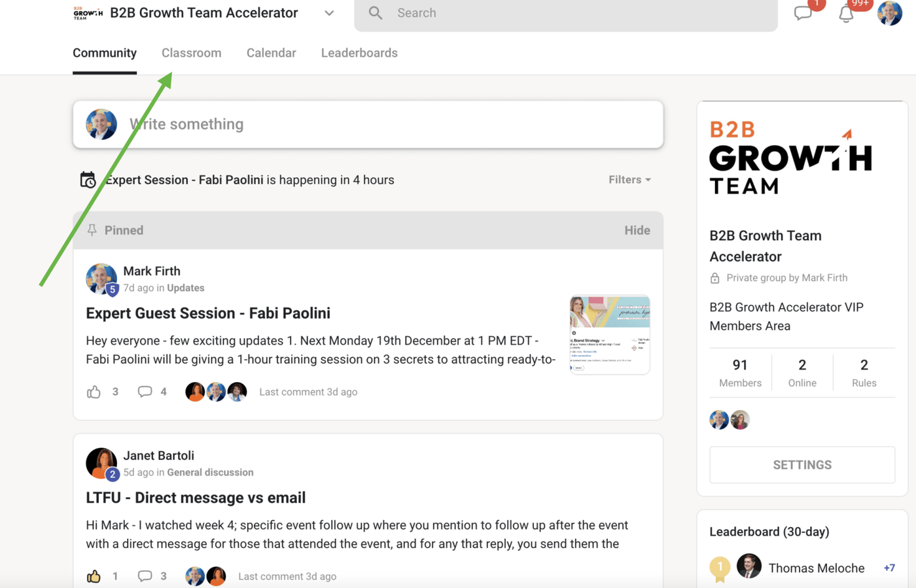916x588 pixels.
Task: View the 2 Rules count
Action: [864, 373]
